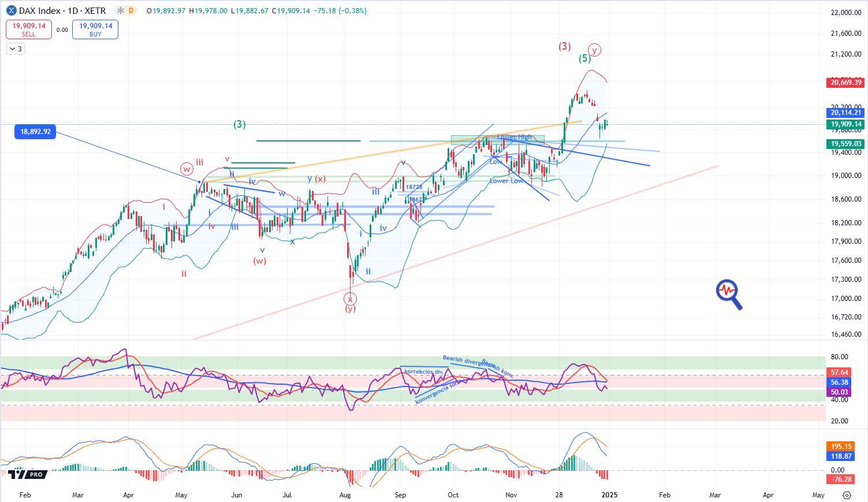Click the SELL 19,909.14 button

(x=28, y=29)
